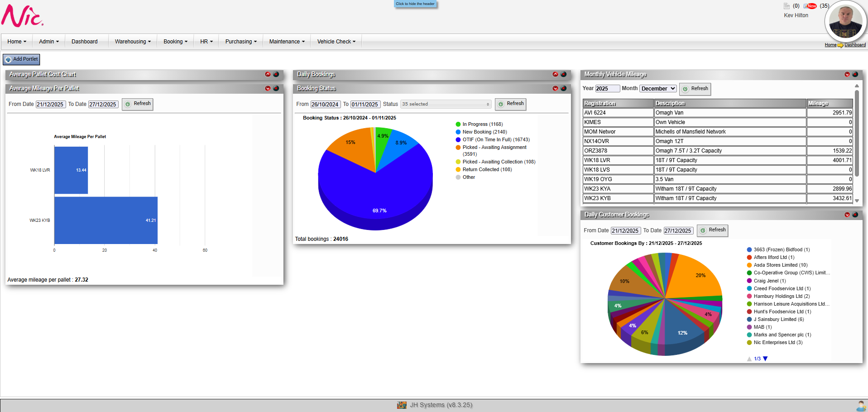Close the Monthly Vehicle Mileage portlet
The height and width of the screenshot is (412, 868).
[x=855, y=74]
